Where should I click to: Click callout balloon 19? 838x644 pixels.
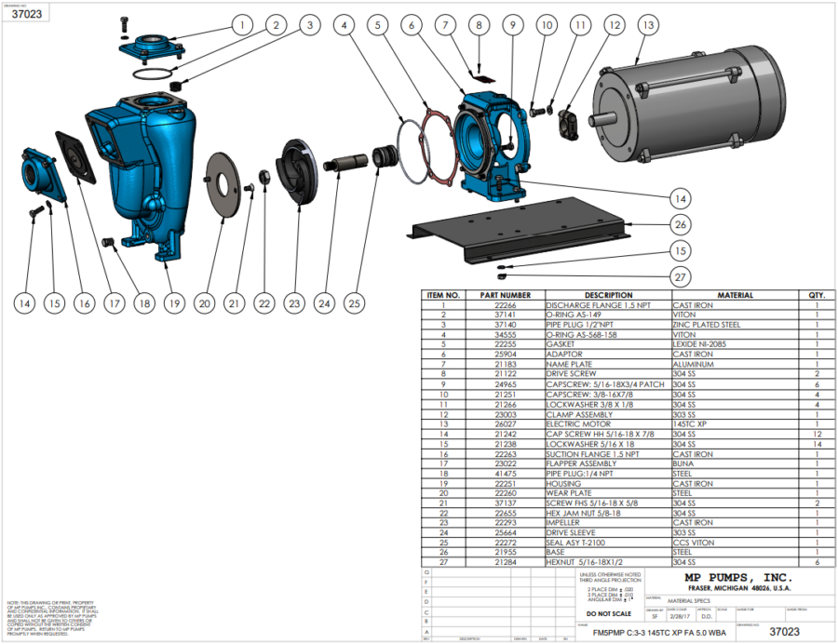coord(174,303)
